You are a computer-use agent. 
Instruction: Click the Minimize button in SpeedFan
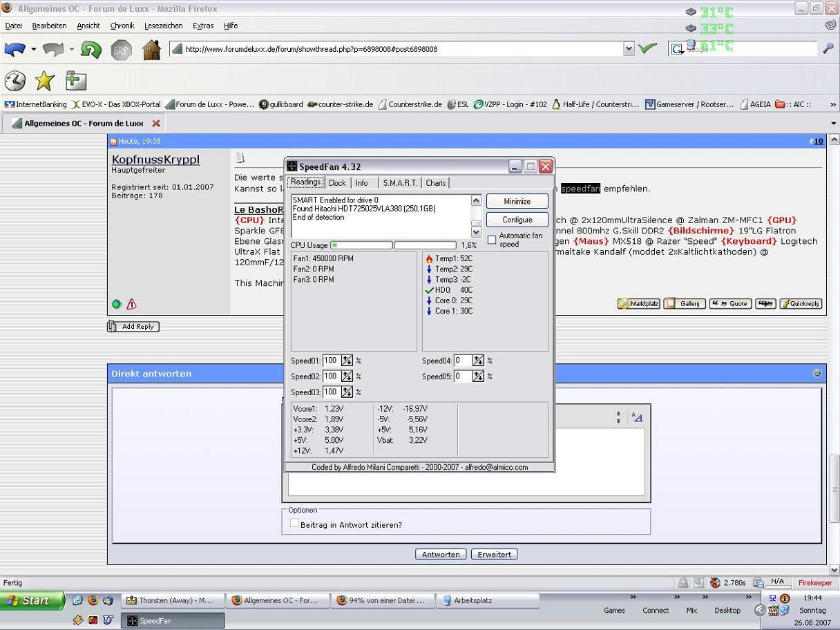pos(517,201)
